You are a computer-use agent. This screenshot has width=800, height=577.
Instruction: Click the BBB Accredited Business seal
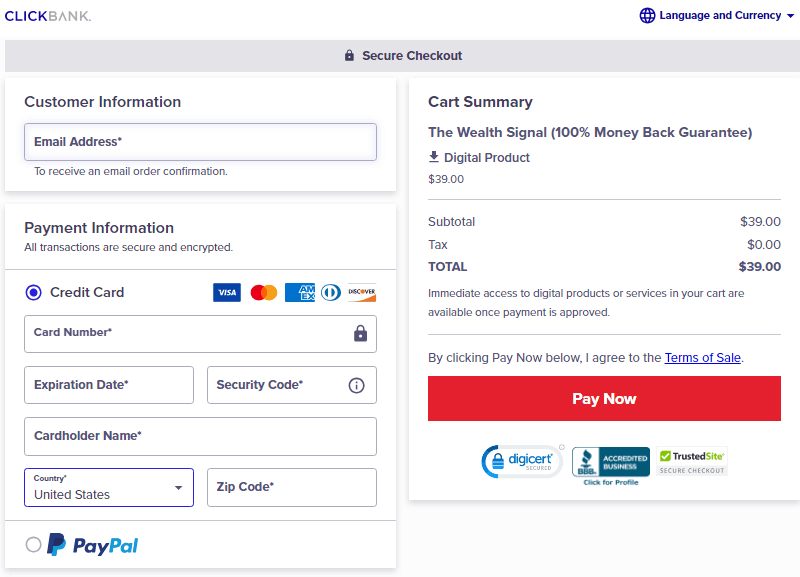(610, 461)
